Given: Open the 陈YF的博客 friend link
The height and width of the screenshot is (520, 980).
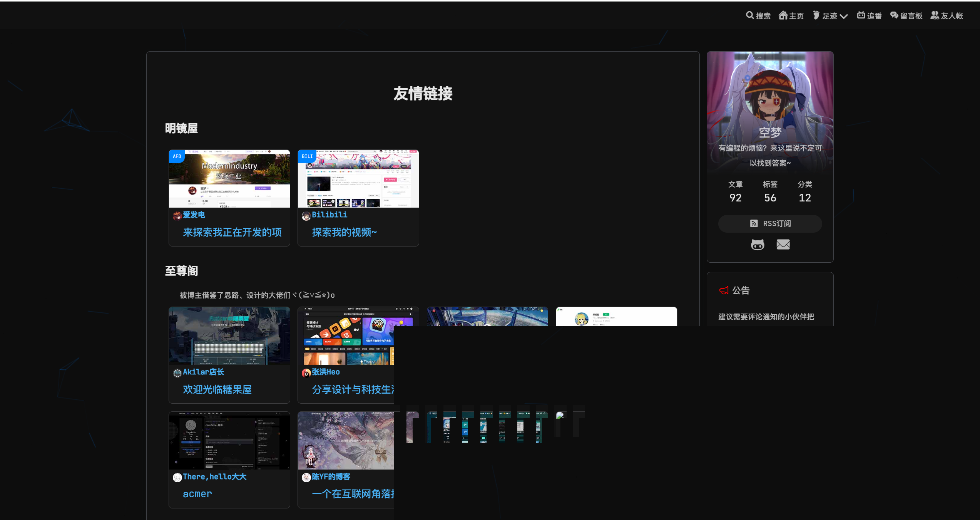Looking at the screenshot, I should coord(331,477).
